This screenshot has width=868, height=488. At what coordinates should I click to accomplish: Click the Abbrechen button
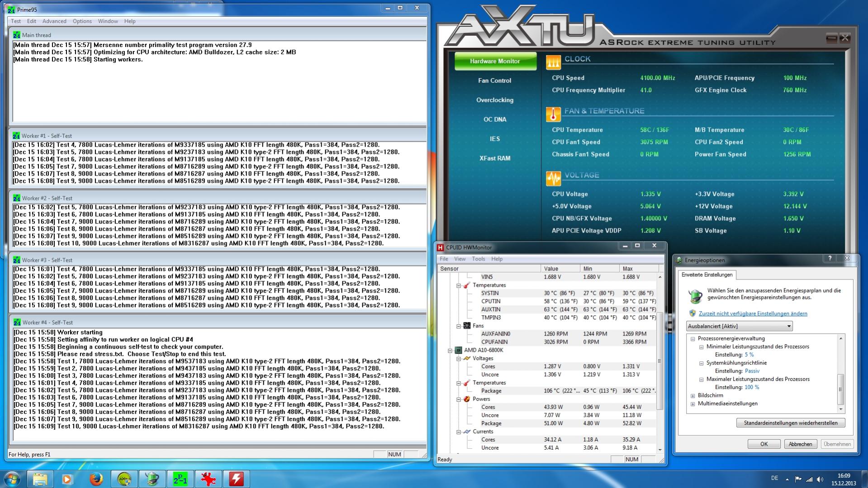pos(800,444)
